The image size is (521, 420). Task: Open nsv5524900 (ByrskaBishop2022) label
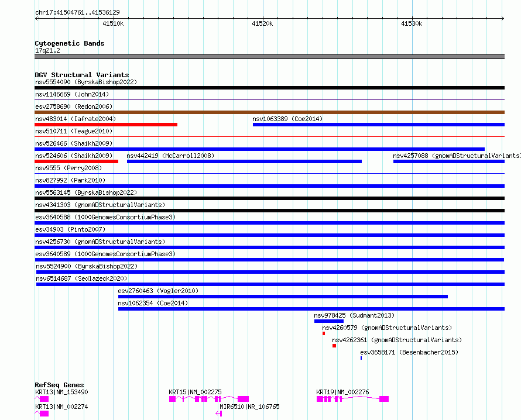[87, 266]
